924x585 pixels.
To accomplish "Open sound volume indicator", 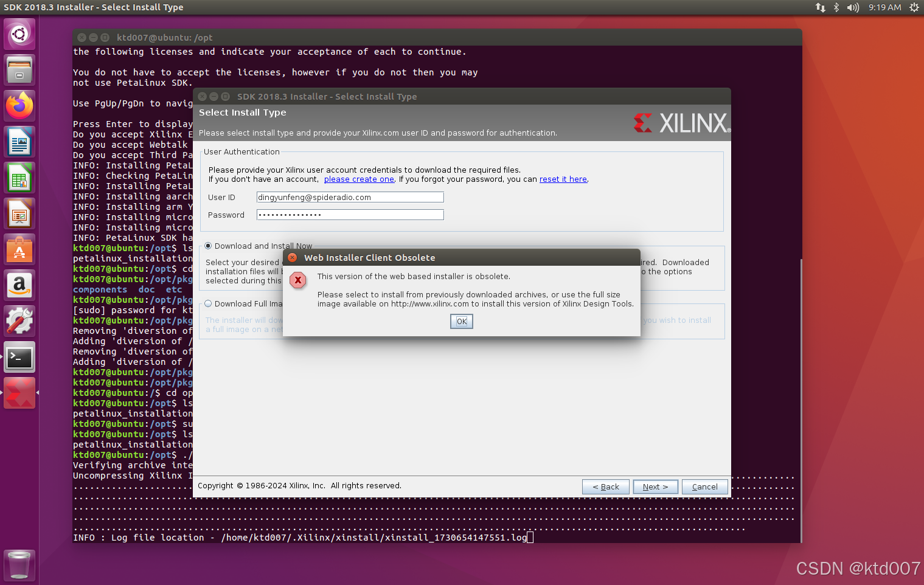I will coord(853,7).
